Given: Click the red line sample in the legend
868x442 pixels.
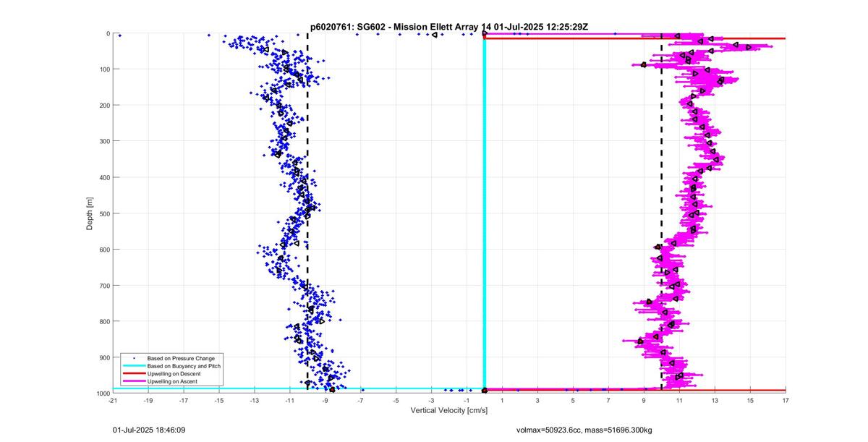Looking at the screenshot, I should (x=133, y=373).
